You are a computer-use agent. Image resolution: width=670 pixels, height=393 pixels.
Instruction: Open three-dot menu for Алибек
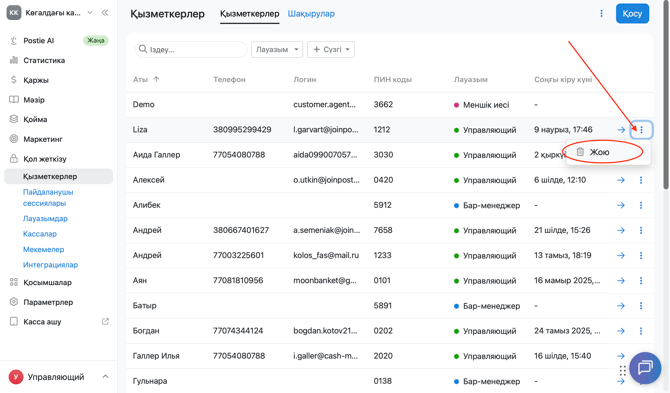click(641, 205)
